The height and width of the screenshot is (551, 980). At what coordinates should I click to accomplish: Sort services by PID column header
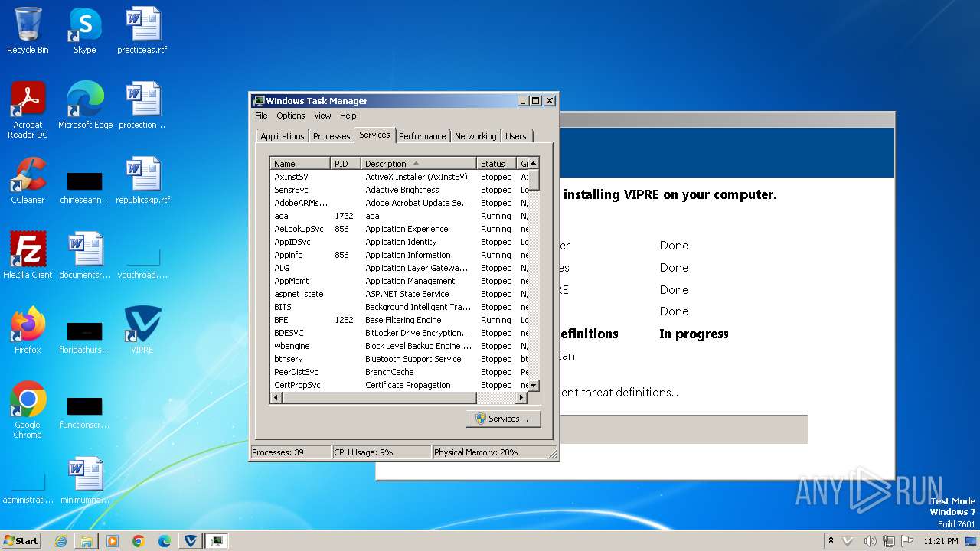pos(346,164)
